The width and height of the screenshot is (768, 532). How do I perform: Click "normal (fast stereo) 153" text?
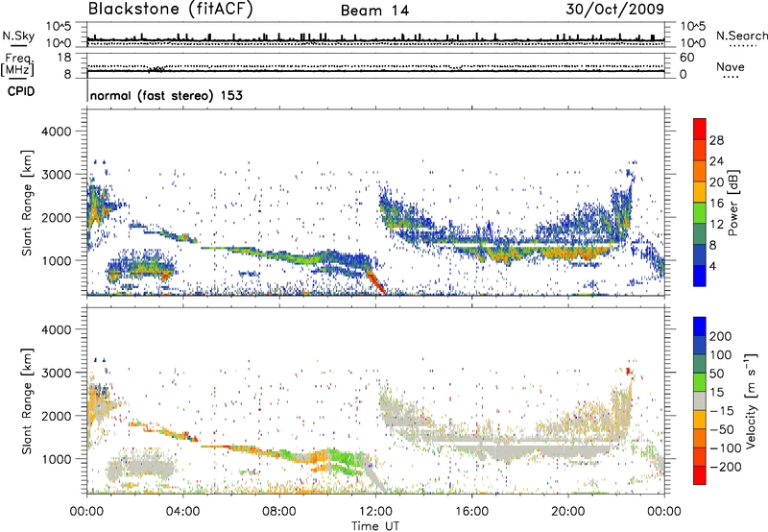(x=166, y=96)
